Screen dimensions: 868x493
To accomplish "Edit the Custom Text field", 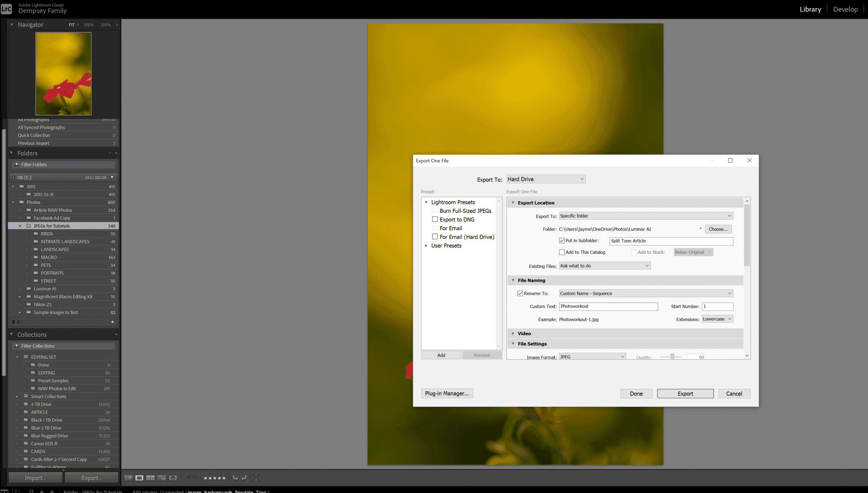I will [x=608, y=306].
